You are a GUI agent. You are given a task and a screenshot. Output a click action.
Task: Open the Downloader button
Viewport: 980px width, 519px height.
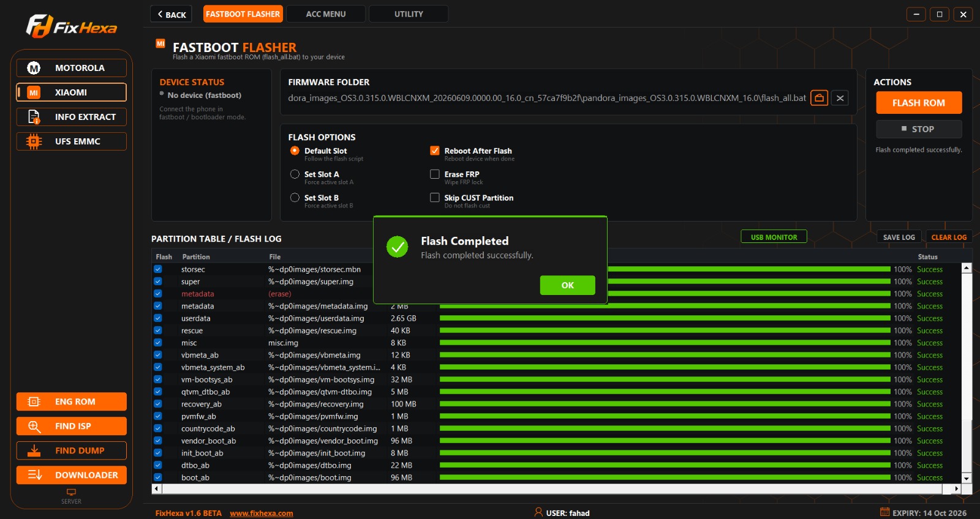(71, 475)
